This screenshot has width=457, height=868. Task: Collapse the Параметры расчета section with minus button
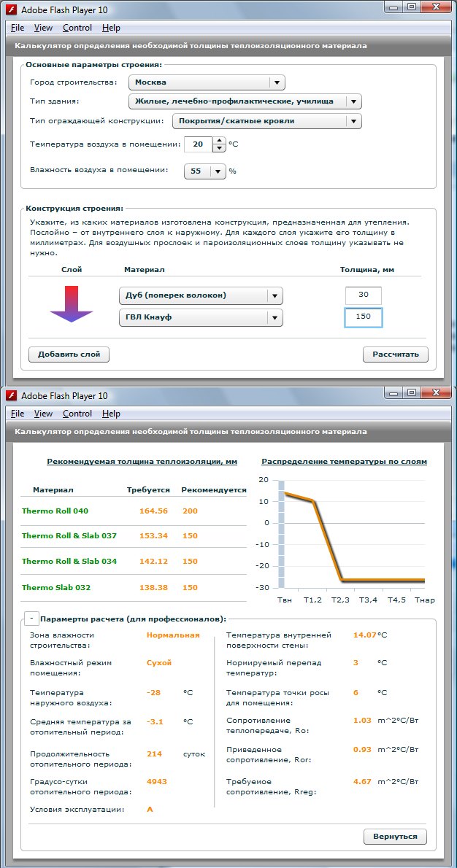[x=31, y=618]
